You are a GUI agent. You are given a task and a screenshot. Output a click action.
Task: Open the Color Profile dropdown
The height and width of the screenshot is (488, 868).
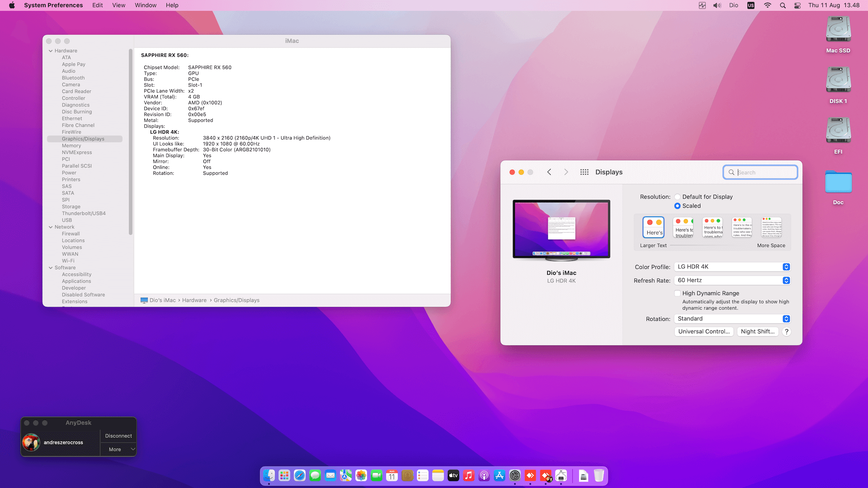point(732,267)
